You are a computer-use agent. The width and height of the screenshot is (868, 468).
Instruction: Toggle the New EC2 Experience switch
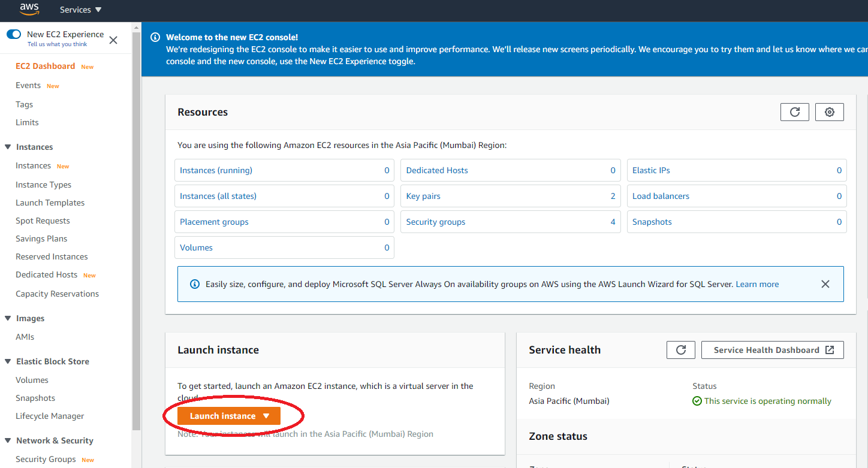pos(14,34)
